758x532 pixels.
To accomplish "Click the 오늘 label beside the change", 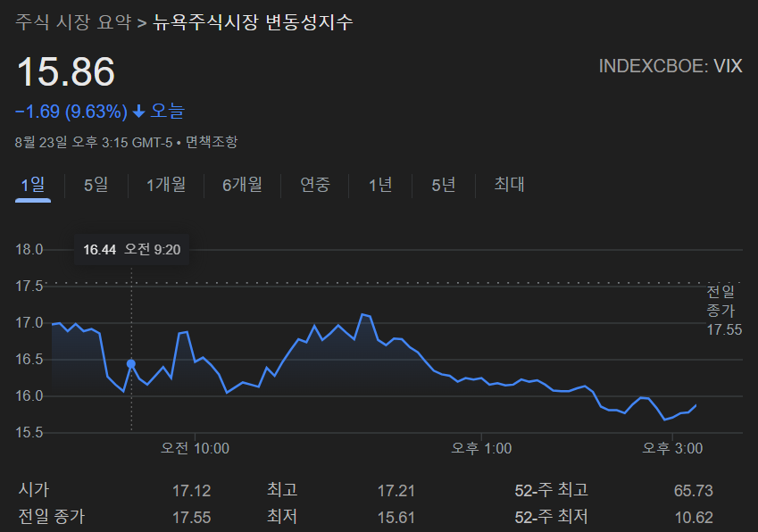I will [167, 112].
